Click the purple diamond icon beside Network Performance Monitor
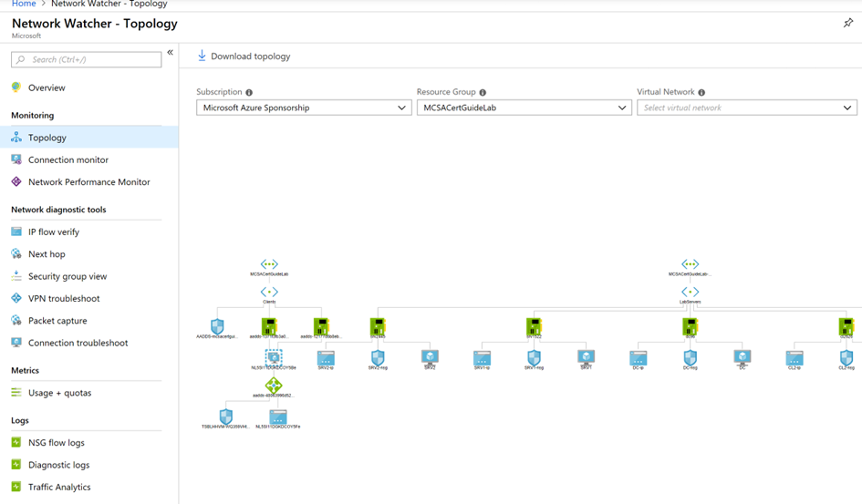 pos(16,181)
